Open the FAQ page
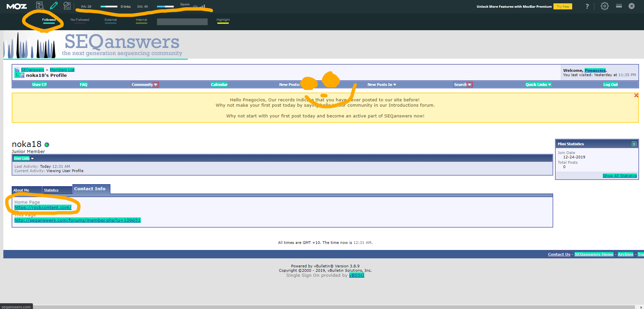Image resolution: width=644 pixels, height=309 pixels. click(x=84, y=85)
